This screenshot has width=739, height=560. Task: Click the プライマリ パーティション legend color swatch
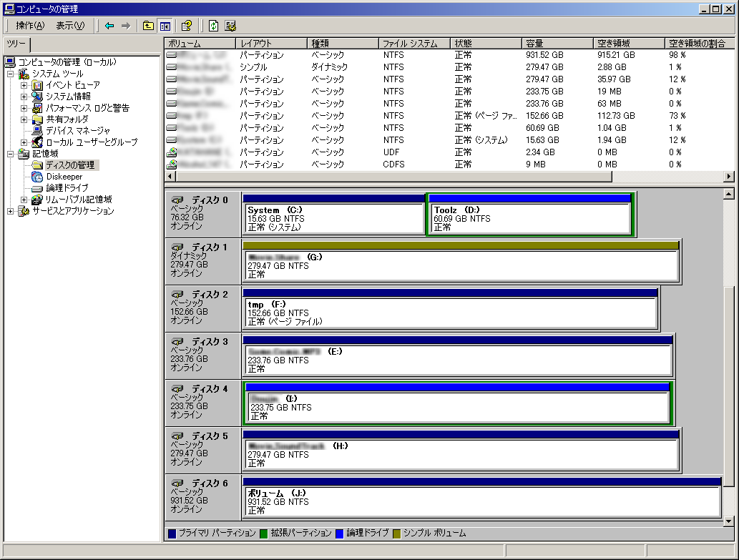point(172,534)
